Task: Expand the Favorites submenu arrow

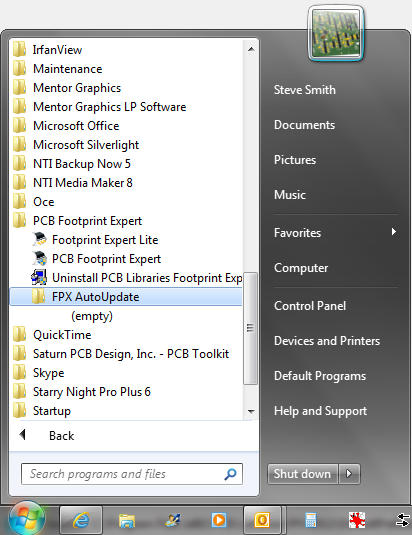Action: coord(394,232)
